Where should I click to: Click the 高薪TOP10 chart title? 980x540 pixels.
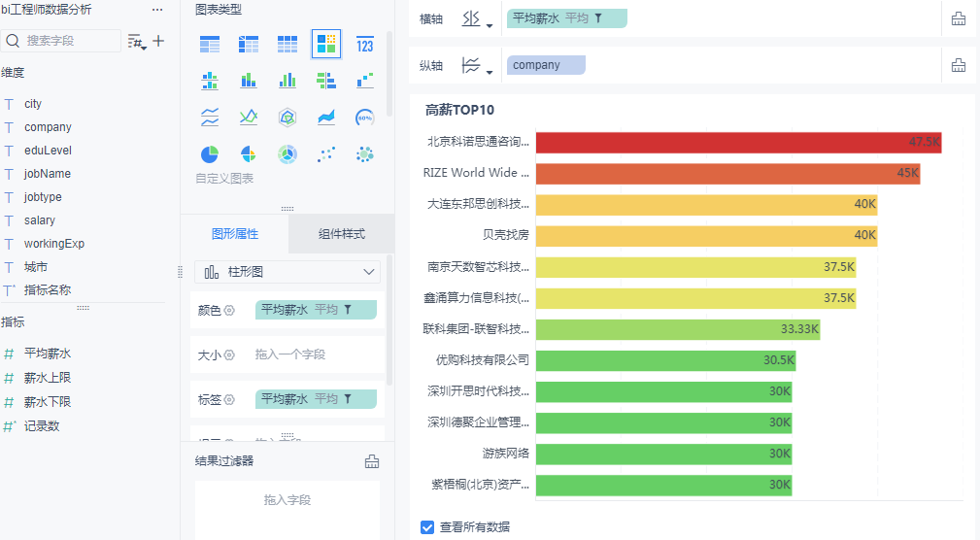tap(459, 110)
